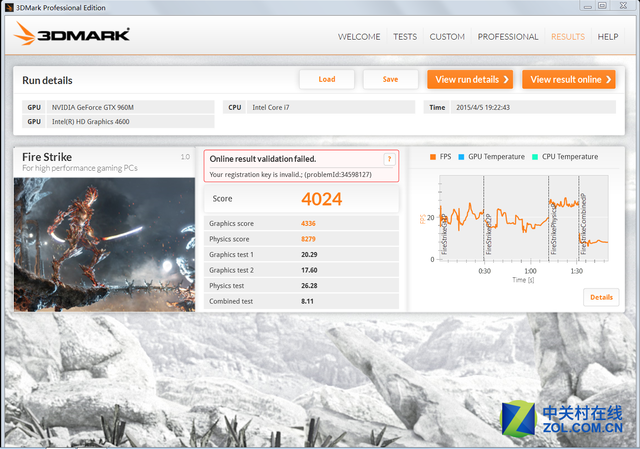Click the Graphics score value 4336
The image size is (640, 449).
tap(308, 223)
